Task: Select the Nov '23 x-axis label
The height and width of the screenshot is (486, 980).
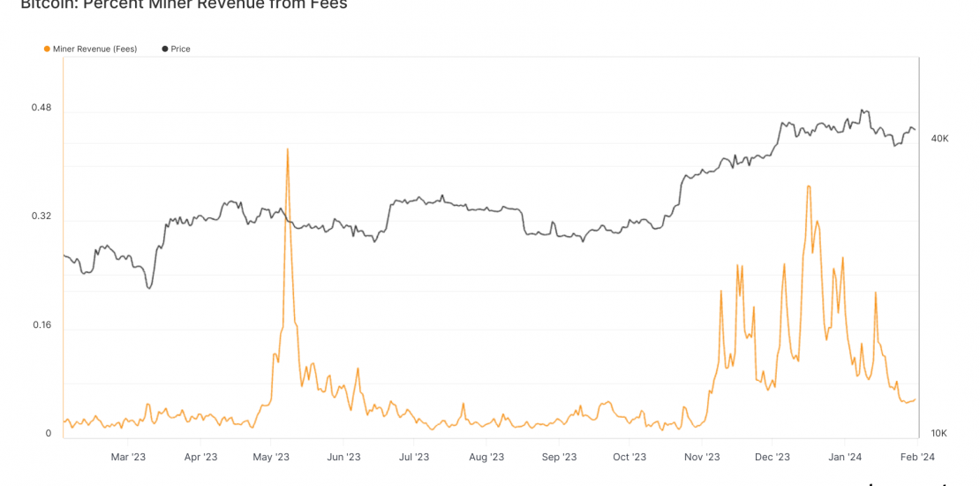Action: pyautogui.click(x=701, y=457)
